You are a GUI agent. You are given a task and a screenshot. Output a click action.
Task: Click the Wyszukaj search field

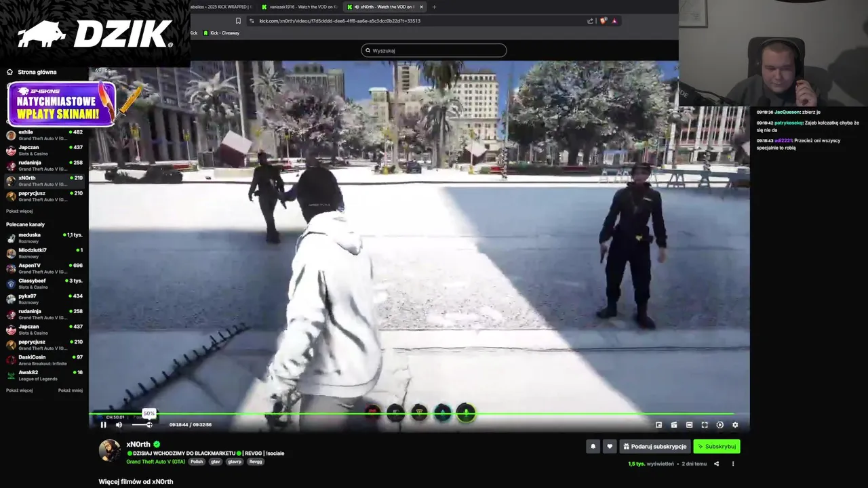(434, 50)
